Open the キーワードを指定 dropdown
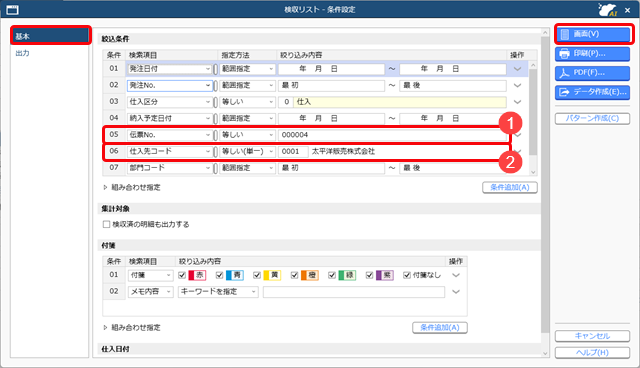 point(218,292)
